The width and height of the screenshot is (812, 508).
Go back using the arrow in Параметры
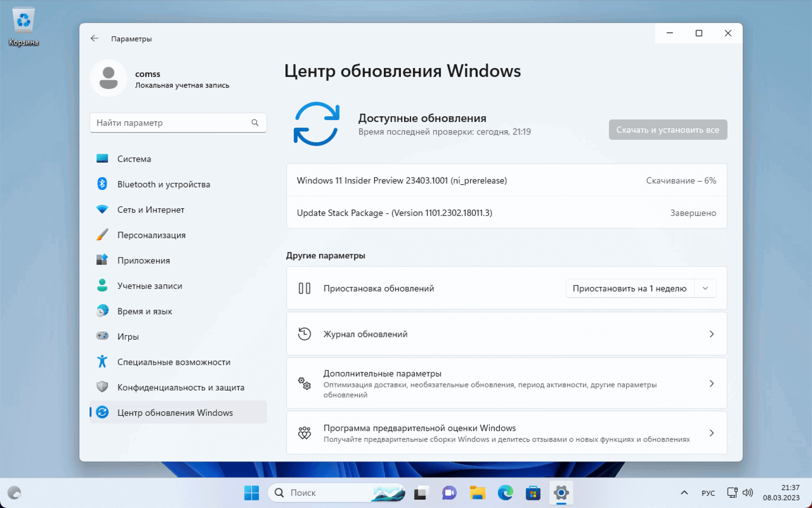point(94,38)
